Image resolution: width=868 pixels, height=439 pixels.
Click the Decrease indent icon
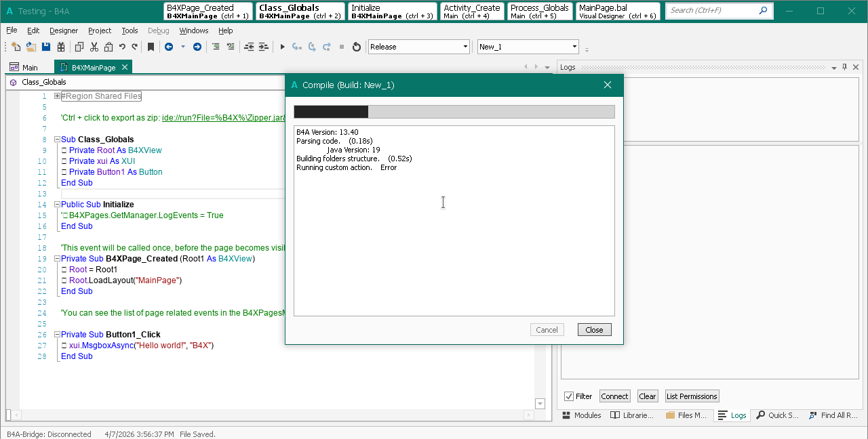click(x=249, y=47)
